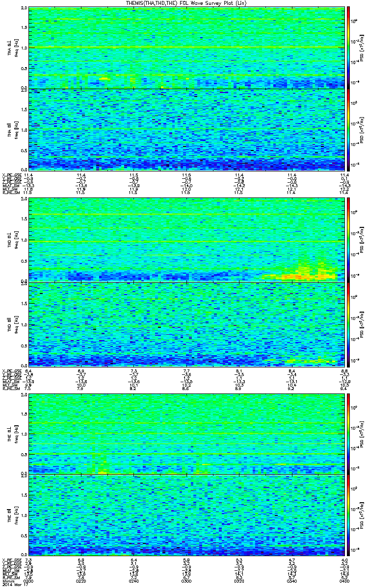Click the '0400' time tick label
This screenshot has width=368, height=588.
344,581
